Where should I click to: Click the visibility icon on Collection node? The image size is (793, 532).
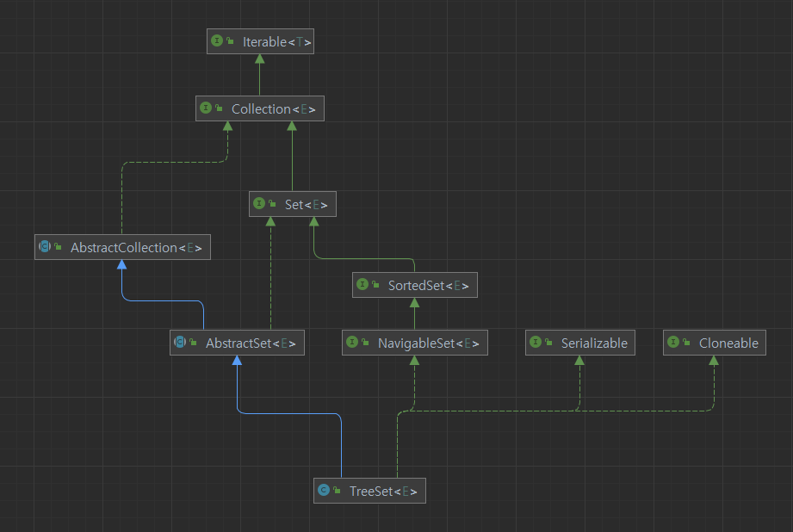[219, 108]
